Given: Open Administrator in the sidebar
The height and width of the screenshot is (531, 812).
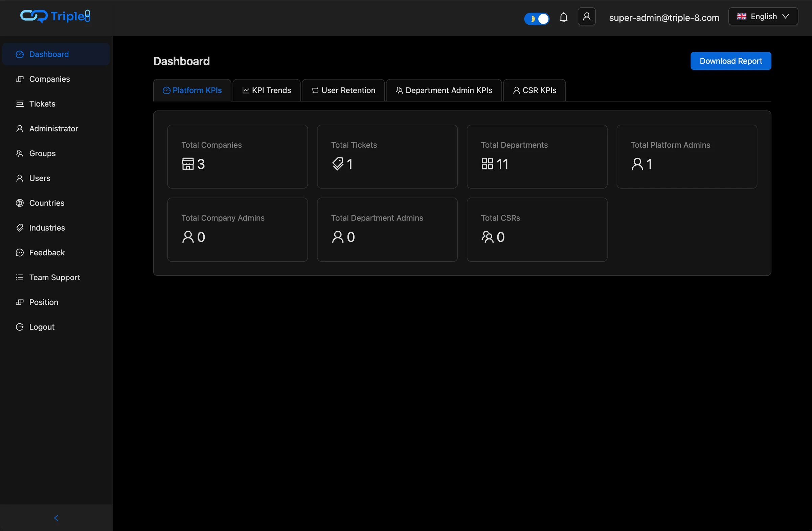Looking at the screenshot, I should click(x=56, y=128).
